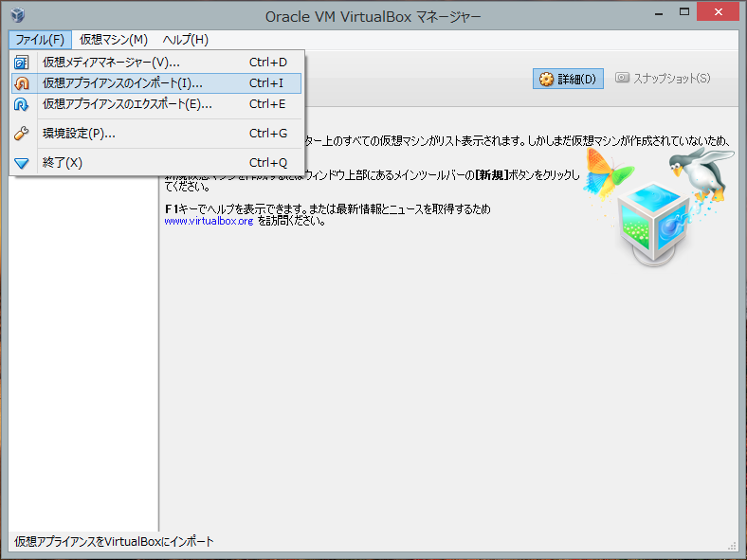The height and width of the screenshot is (560, 747).
Task: Click the Ctrl+G shortcut text
Action: point(268,134)
